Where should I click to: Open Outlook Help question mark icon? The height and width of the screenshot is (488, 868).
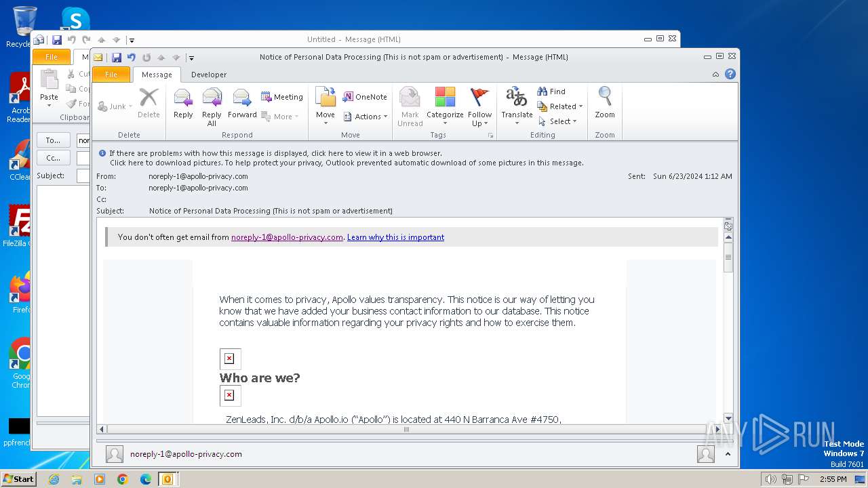click(730, 75)
